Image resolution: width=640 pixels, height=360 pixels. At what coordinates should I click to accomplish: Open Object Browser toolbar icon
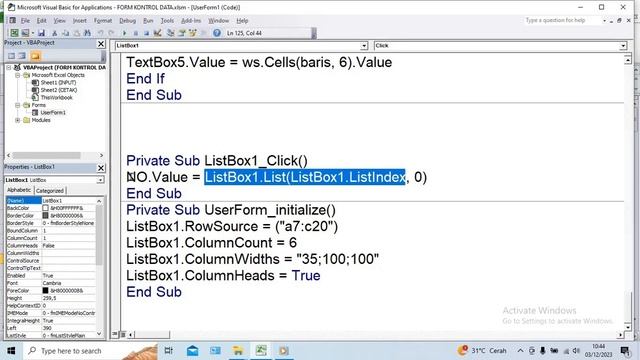192,33
